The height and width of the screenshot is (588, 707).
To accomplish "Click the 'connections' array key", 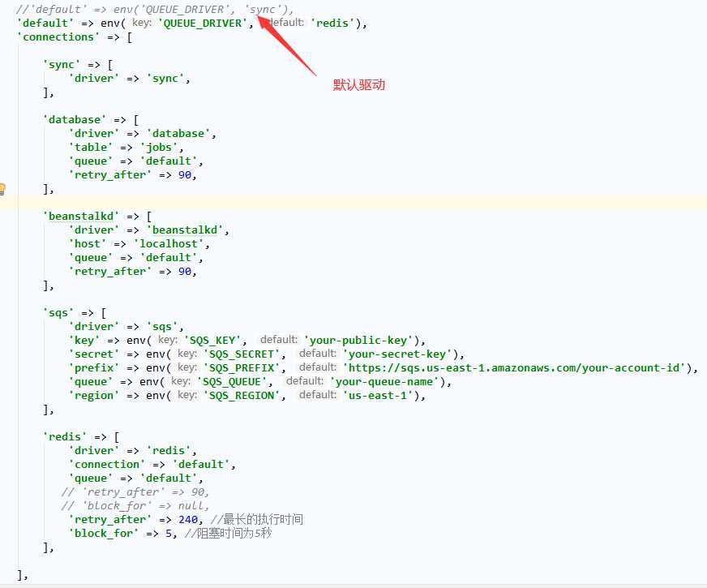I will point(58,37).
